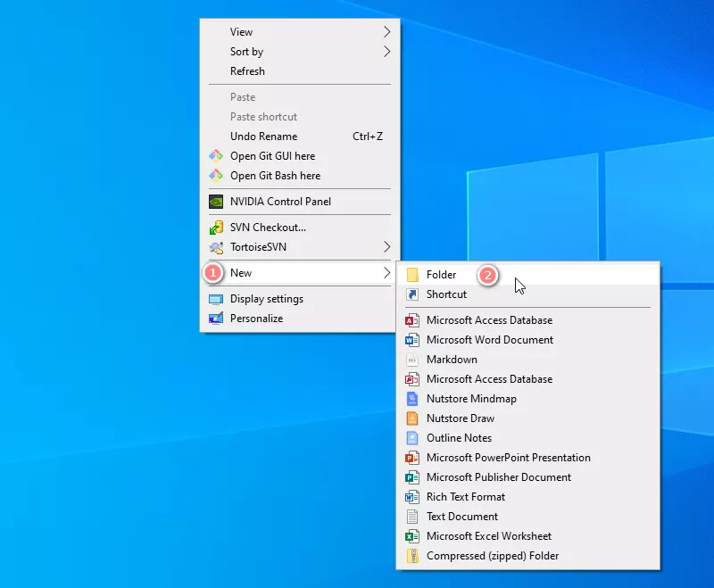Viewport: 714px width, 588px height.
Task: Click the first Microsoft Access Database icon
Action: [x=412, y=320]
